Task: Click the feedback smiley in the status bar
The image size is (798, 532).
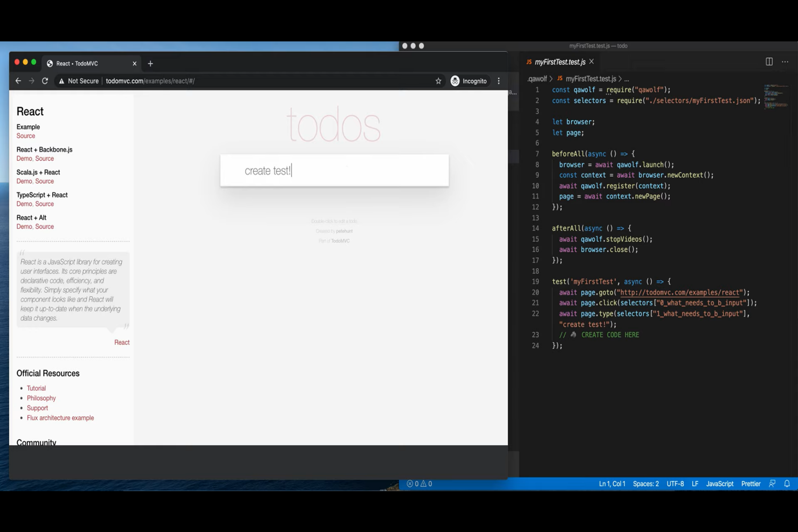Action: [772, 483]
